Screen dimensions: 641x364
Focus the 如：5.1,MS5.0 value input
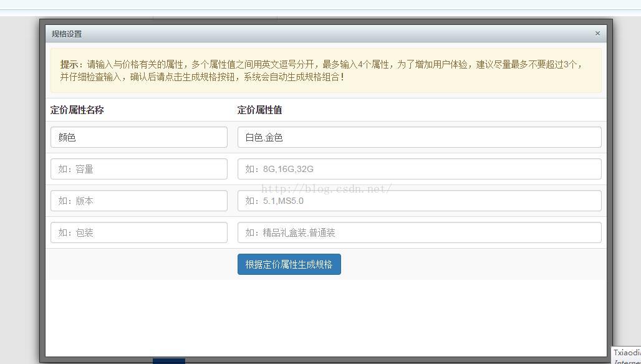[420, 201]
